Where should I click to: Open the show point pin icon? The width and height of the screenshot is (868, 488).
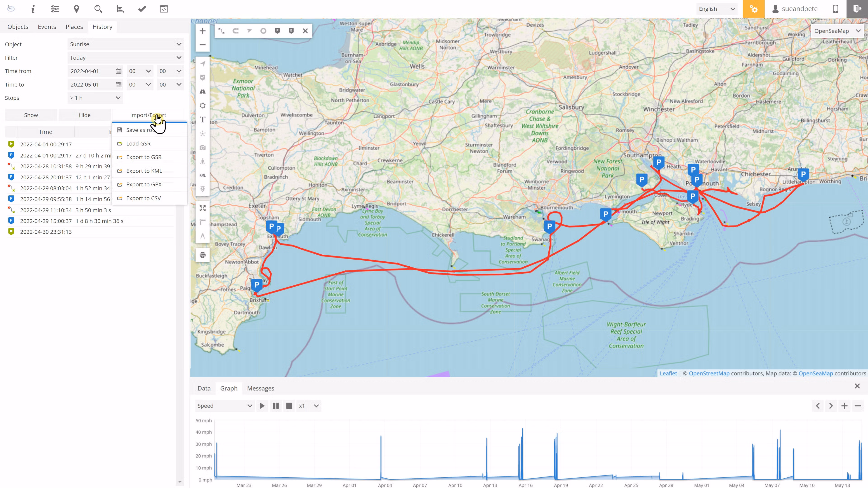[76, 9]
